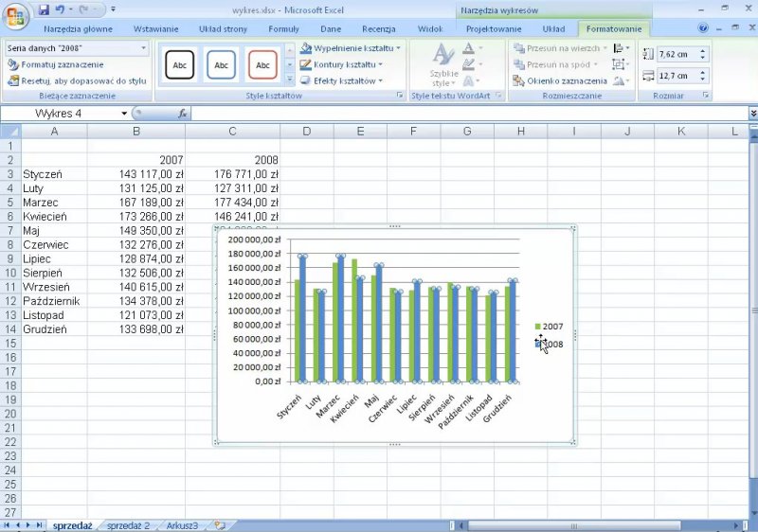Open the sprzedaż 2 sheet tab
This screenshot has width=758, height=532.
128,524
